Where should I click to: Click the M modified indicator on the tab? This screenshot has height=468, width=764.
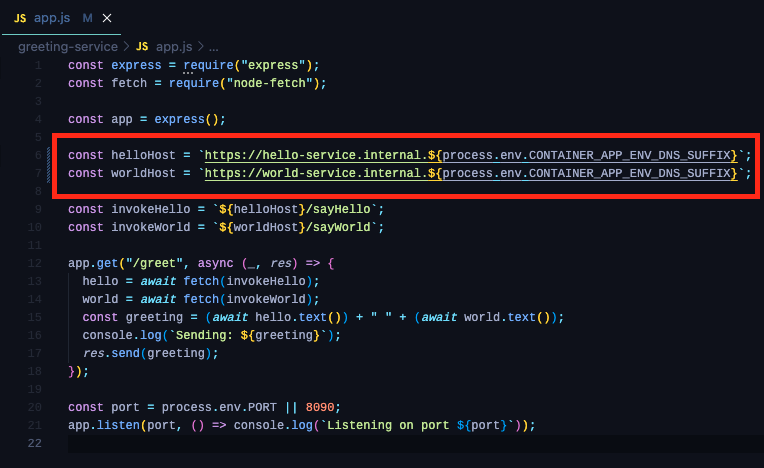pos(87,18)
